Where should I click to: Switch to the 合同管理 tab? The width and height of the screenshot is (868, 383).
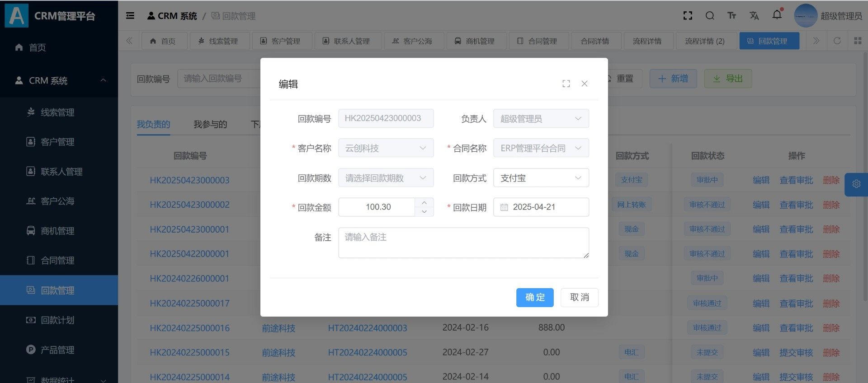point(538,41)
